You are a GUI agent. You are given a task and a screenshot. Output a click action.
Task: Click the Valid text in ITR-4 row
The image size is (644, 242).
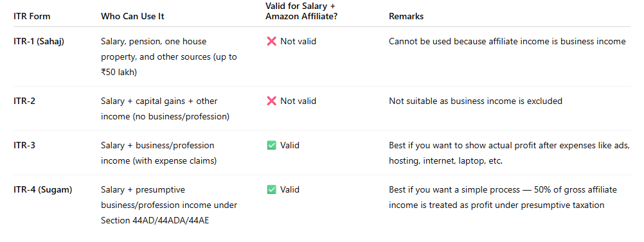click(290, 189)
